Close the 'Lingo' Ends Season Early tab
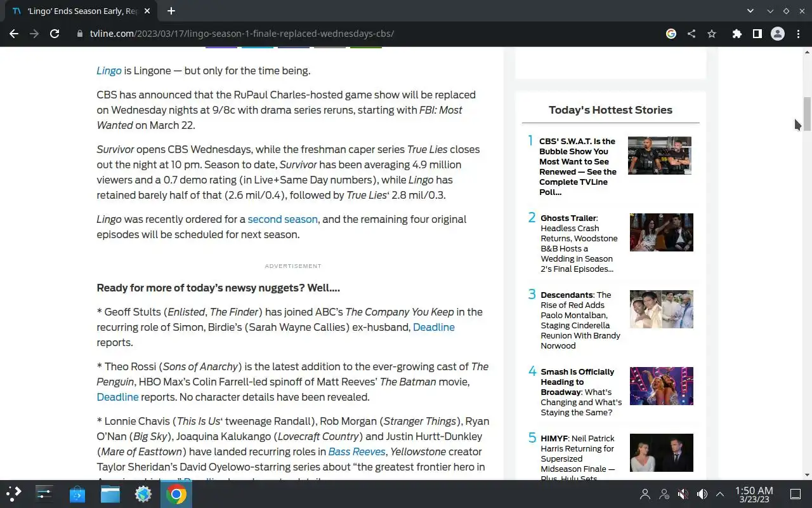 tap(147, 11)
